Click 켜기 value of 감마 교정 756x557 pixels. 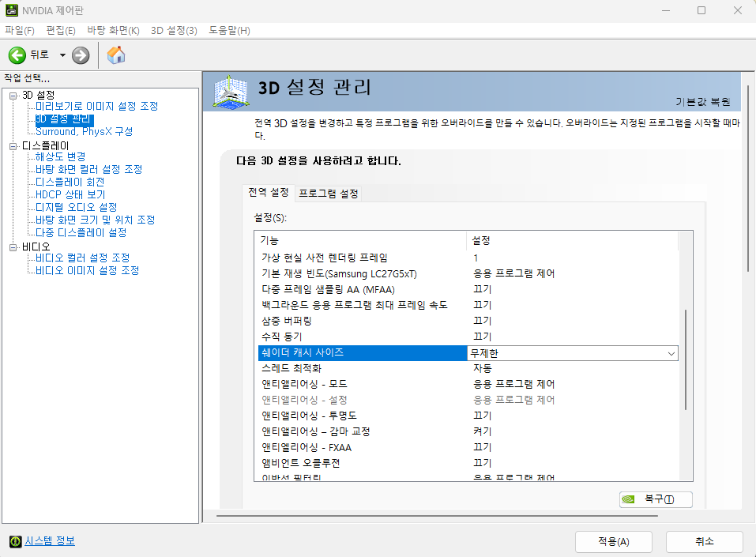click(482, 431)
